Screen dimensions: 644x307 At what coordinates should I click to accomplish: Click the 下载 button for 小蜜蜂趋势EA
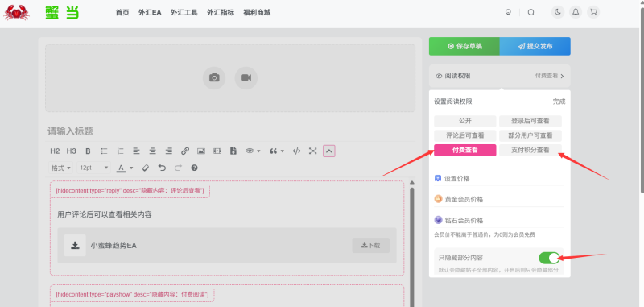point(371,245)
